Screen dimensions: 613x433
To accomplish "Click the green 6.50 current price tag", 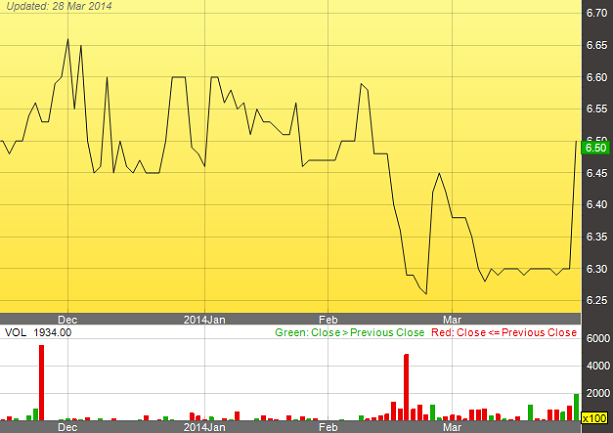I will 596,147.
